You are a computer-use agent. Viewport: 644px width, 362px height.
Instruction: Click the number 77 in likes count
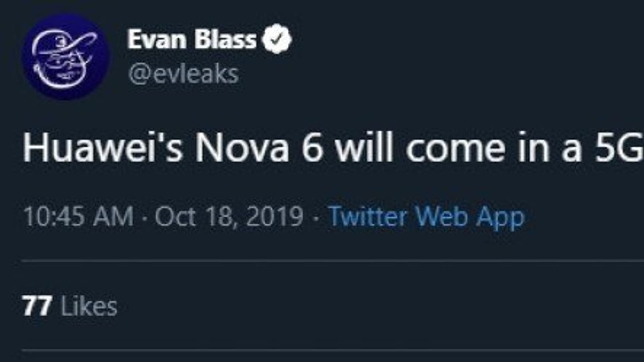37,306
